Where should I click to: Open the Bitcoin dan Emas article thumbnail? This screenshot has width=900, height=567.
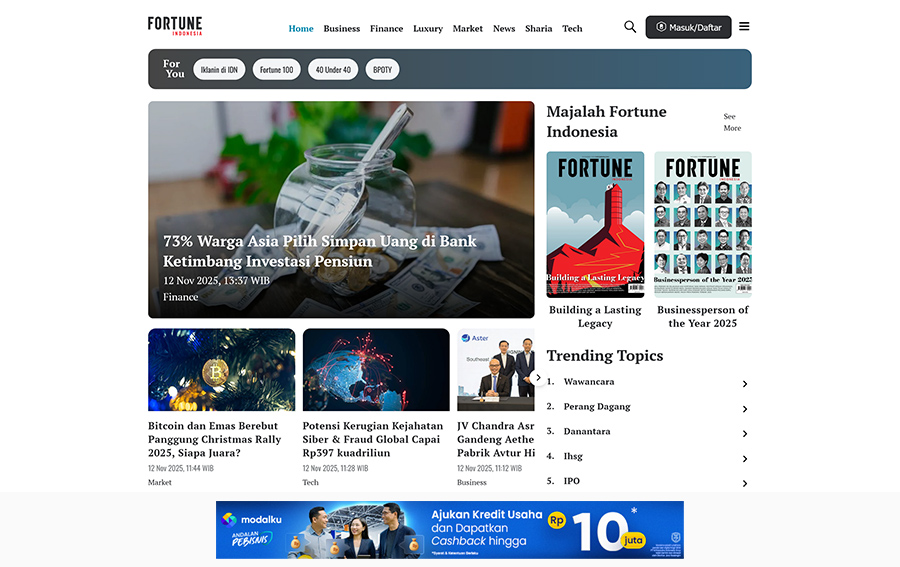[222, 370]
